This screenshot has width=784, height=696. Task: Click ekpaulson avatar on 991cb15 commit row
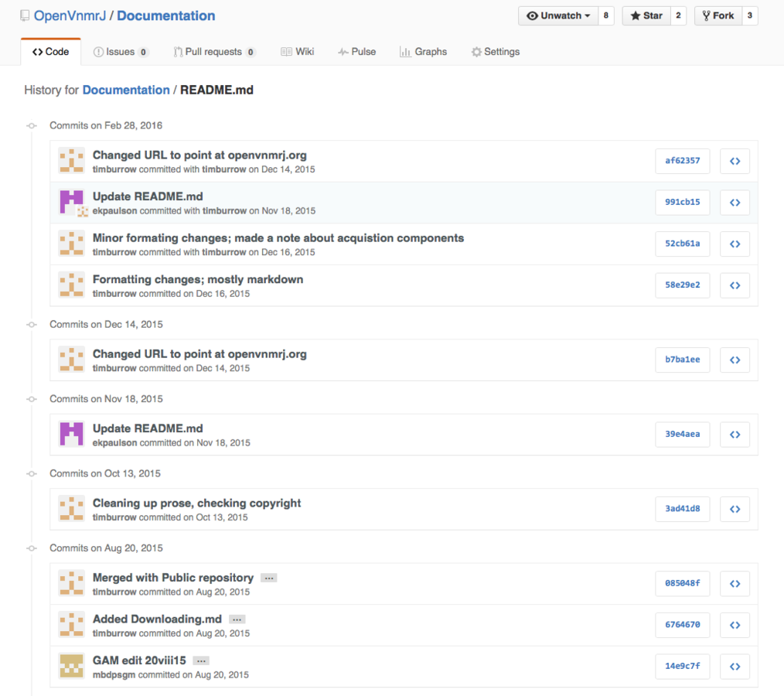(x=71, y=202)
